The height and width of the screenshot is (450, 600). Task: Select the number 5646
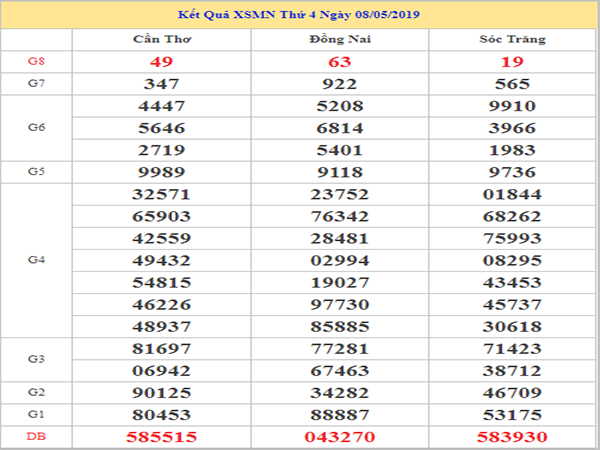coord(161,128)
